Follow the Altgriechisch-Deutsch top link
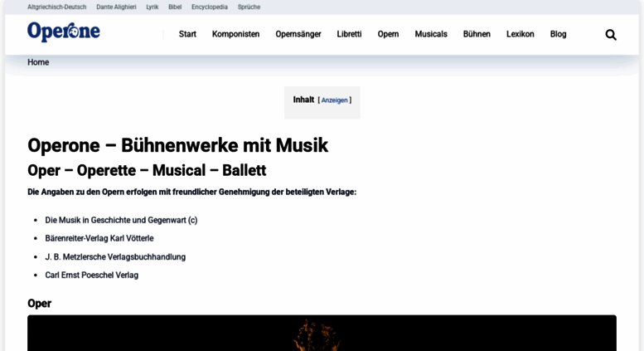Viewport: 644px width, 351px height. (x=56, y=7)
